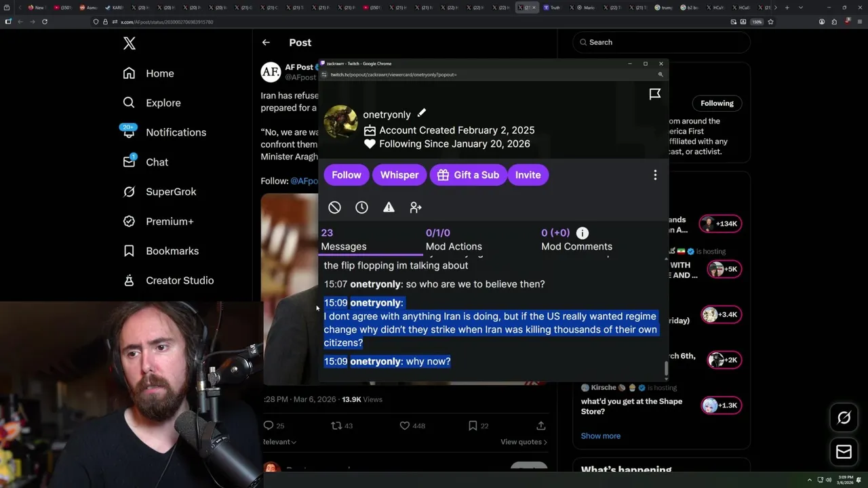Expand the system tray hidden icons chevron

809,480
